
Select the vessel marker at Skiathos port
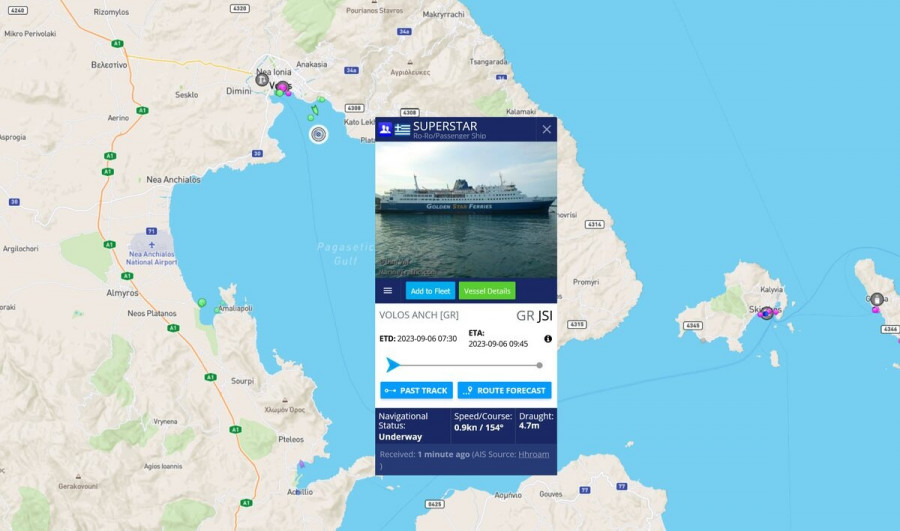[767, 313]
